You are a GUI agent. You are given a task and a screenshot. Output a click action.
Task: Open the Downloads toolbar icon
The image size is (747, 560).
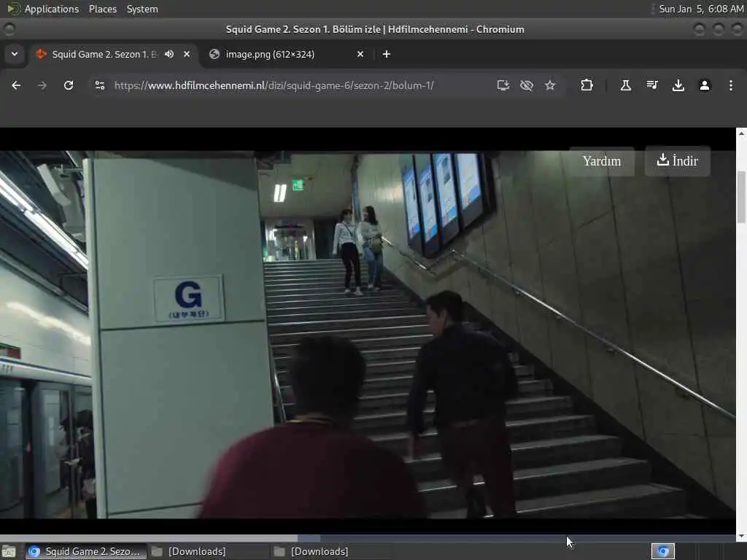[678, 85]
